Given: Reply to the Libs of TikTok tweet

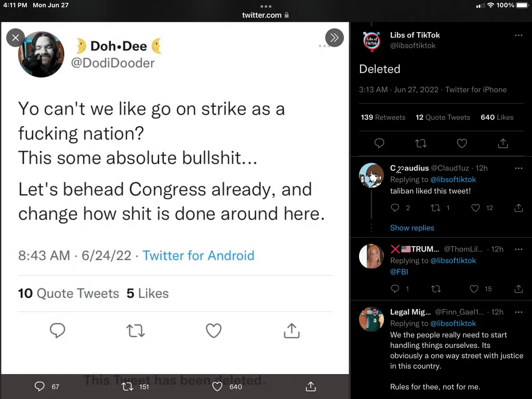Looking at the screenshot, I should (x=379, y=143).
